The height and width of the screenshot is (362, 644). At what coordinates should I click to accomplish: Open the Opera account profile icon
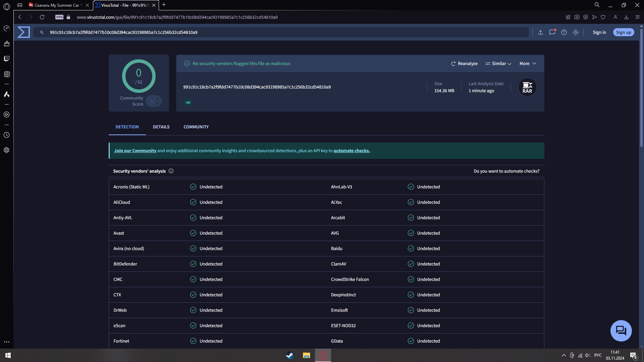point(615,17)
